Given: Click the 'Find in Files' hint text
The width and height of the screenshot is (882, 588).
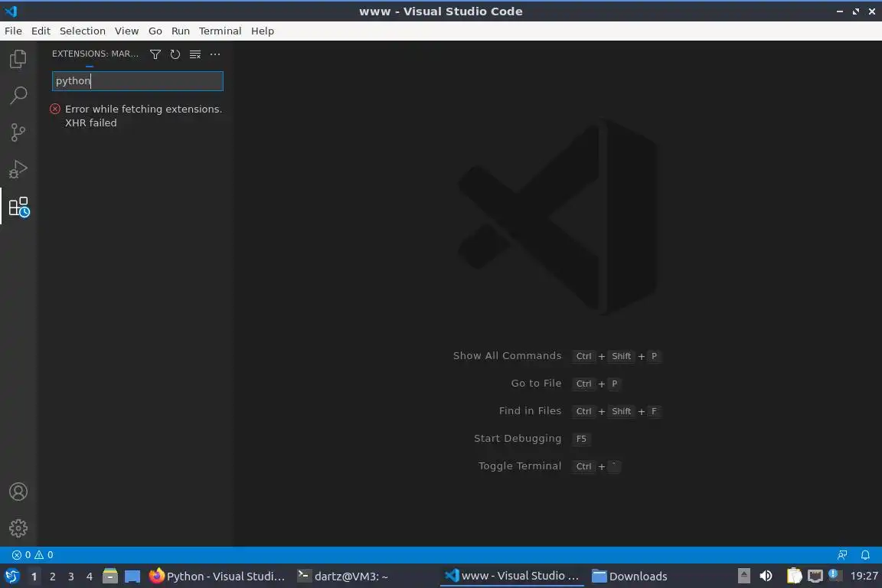Looking at the screenshot, I should [530, 410].
